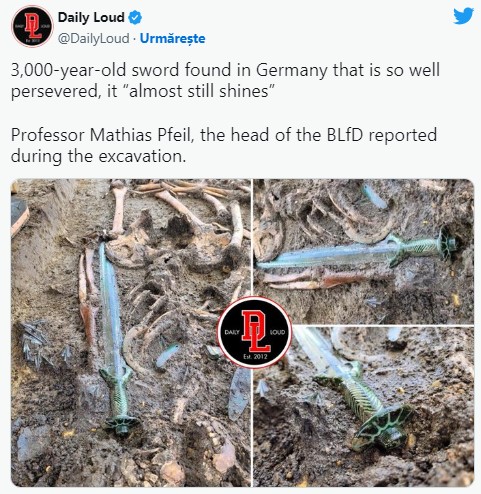Click the blue verified badge

click(135, 18)
